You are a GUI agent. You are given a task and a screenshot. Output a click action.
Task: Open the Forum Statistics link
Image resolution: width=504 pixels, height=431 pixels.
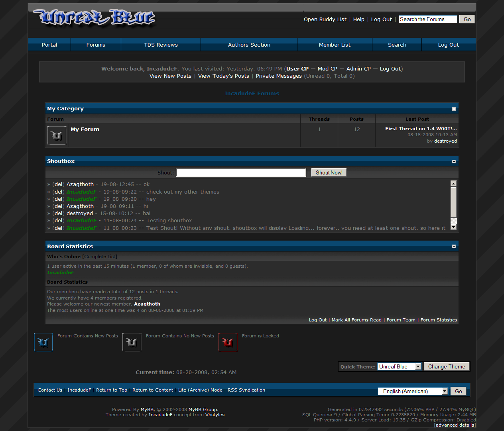coord(439,320)
